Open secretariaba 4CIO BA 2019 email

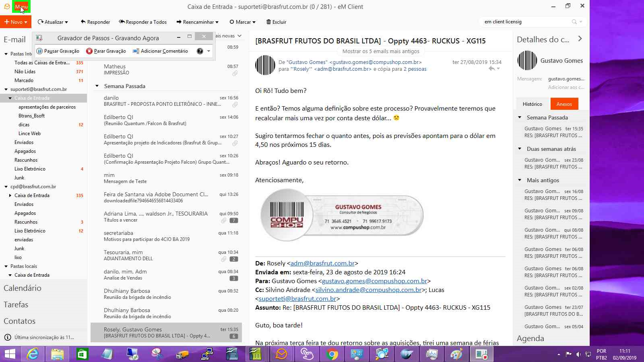[166, 236]
